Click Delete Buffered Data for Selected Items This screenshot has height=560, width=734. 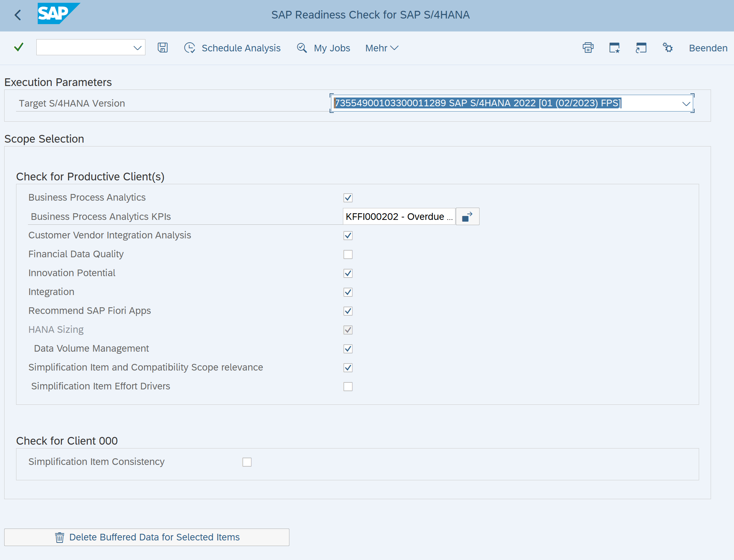(147, 537)
